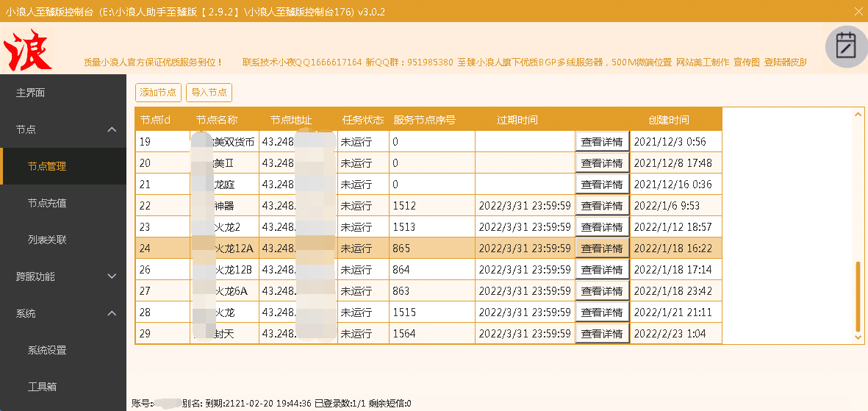
Task: View details for node 24
Action: click(x=602, y=249)
